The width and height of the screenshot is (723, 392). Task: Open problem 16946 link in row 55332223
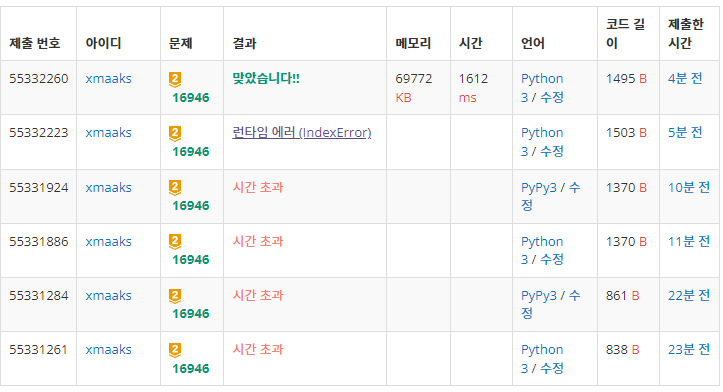[191, 152]
